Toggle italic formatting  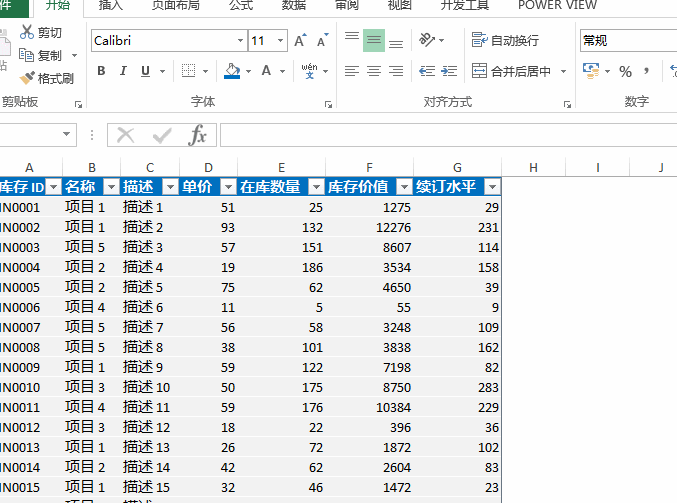point(123,71)
